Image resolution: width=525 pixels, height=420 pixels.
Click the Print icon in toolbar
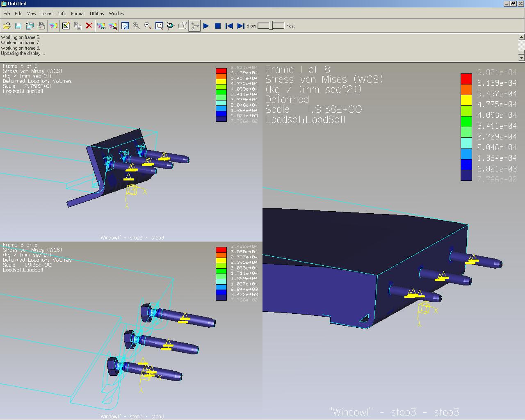41,26
